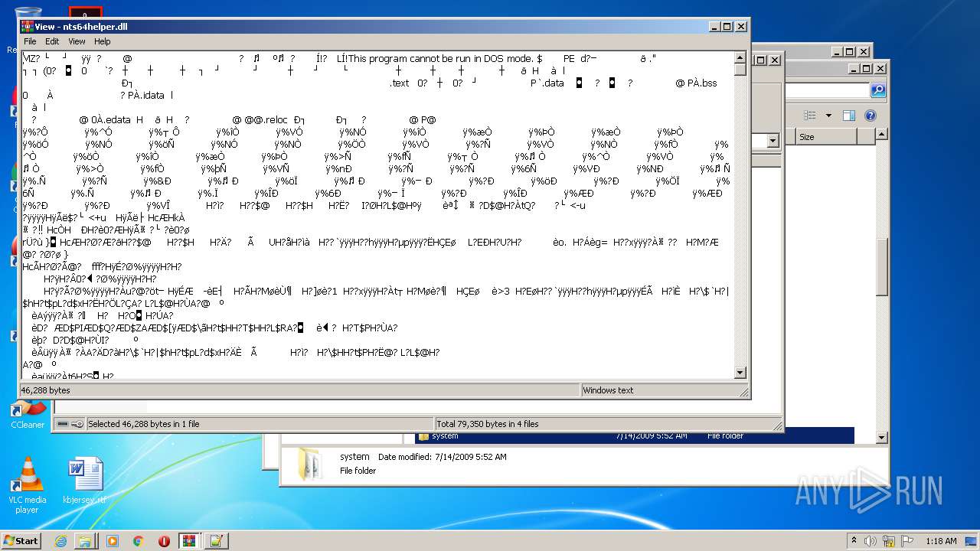Sort by Size column header in Explorer
980x551 pixels.
point(825,137)
